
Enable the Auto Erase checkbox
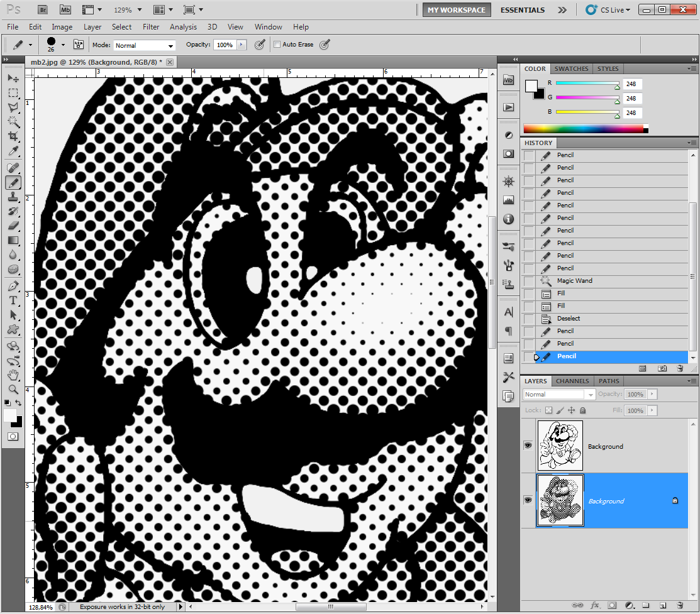click(277, 45)
